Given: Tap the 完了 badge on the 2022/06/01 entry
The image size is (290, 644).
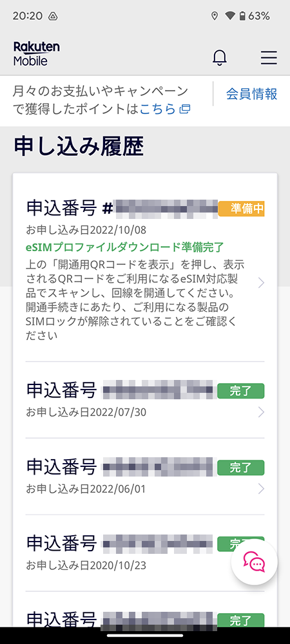Looking at the screenshot, I should pos(241,468).
